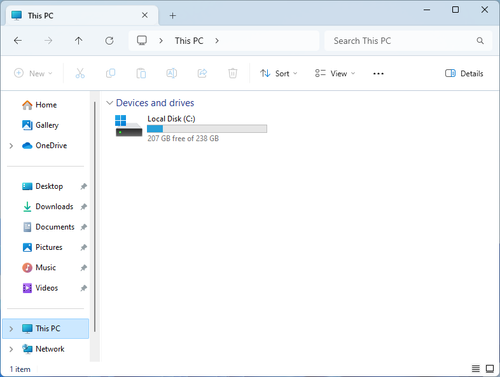Viewport: 500px width, 377px height.
Task: Open the Sort dropdown menu
Action: (x=279, y=73)
